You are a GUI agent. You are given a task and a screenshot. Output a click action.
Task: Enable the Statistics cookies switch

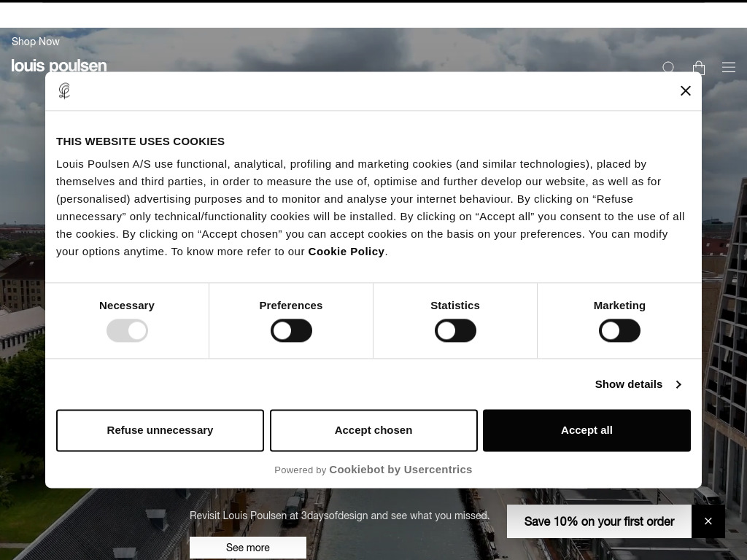[x=455, y=331]
